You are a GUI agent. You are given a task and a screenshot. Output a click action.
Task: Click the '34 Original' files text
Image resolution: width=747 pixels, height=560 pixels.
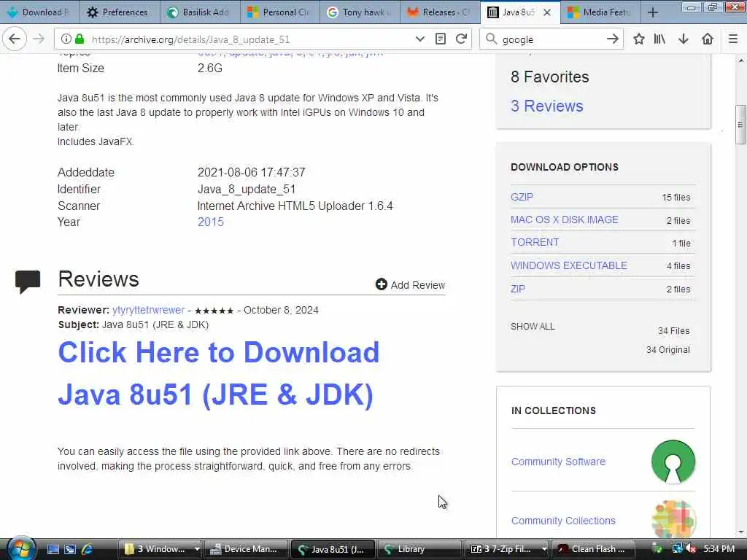(668, 349)
